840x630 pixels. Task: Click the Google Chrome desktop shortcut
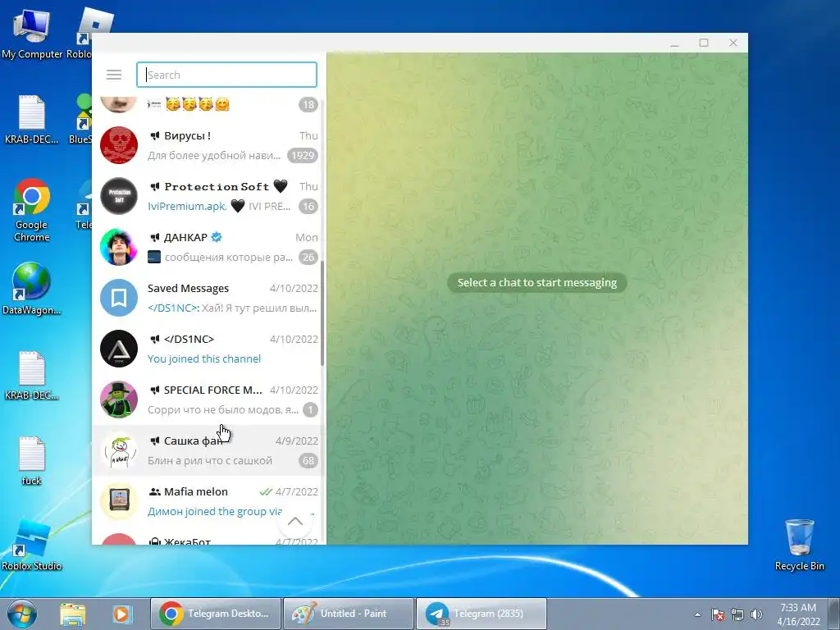tap(32, 210)
